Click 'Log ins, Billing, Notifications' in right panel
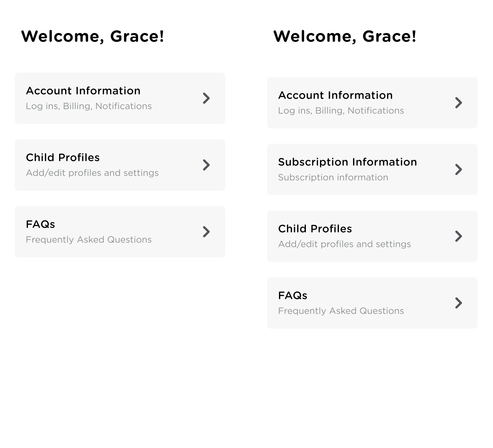The image size is (493, 448). point(341,111)
